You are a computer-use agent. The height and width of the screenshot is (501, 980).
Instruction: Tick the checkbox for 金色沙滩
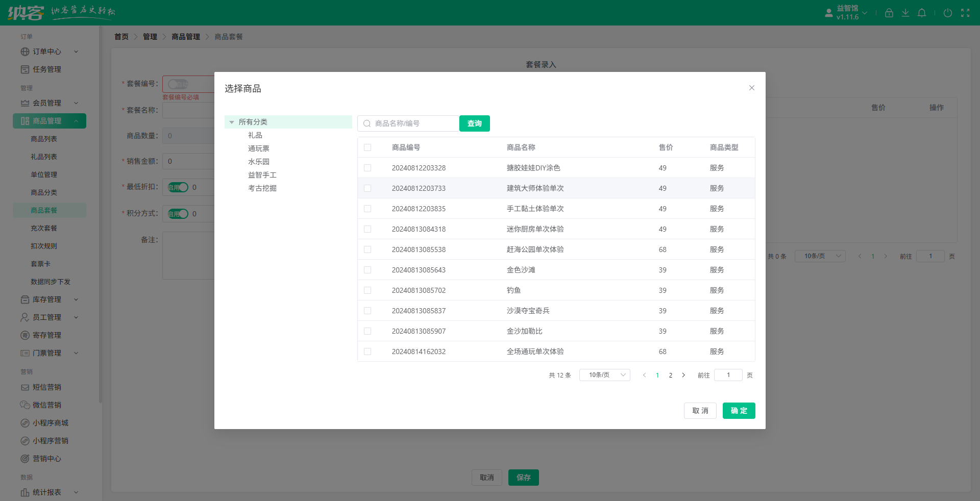(x=368, y=270)
